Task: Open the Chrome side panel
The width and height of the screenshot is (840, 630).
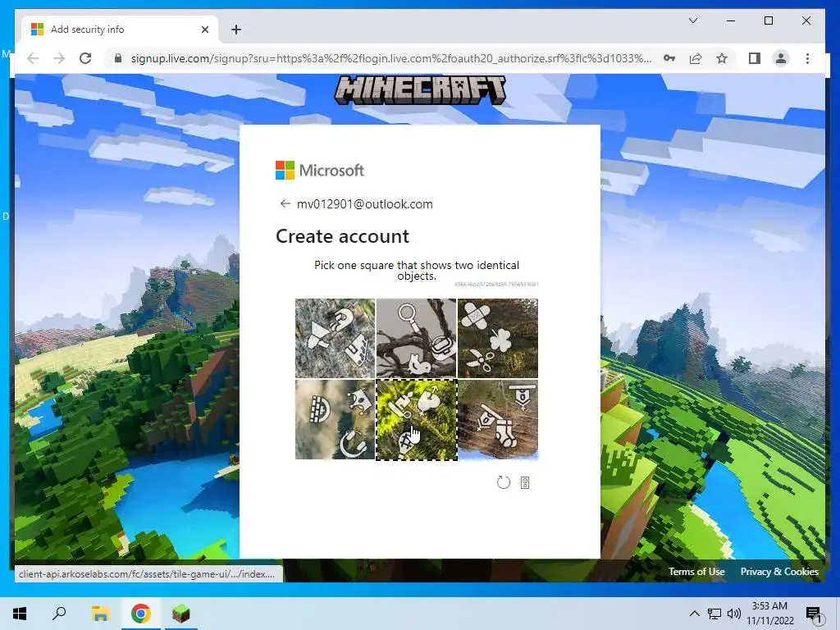Action: click(755, 58)
